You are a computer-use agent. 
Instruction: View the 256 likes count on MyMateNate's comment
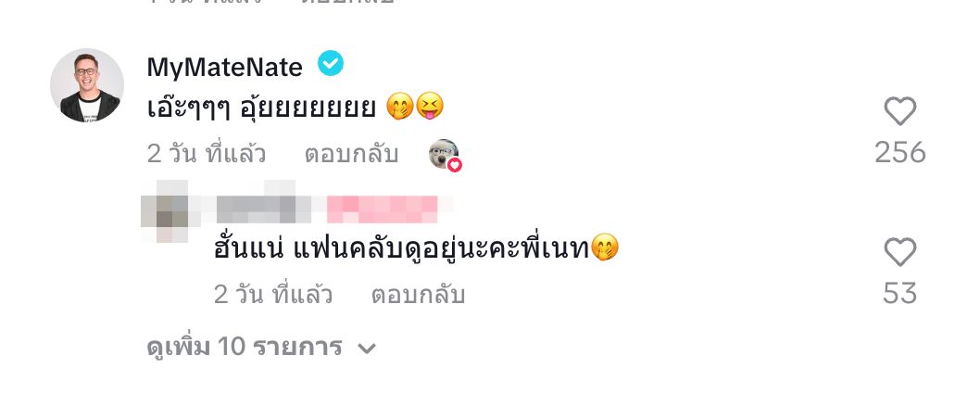[x=900, y=153]
